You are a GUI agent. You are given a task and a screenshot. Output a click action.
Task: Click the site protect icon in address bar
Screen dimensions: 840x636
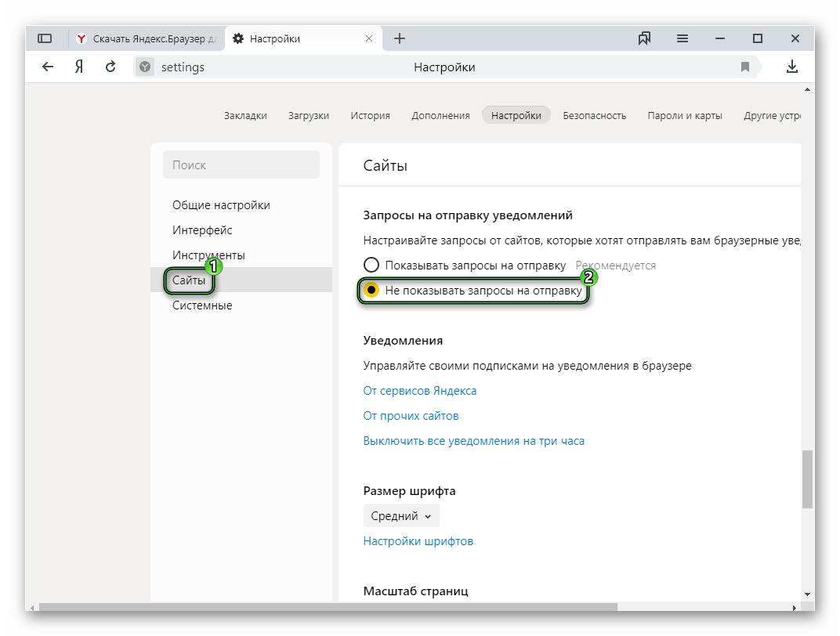click(145, 67)
